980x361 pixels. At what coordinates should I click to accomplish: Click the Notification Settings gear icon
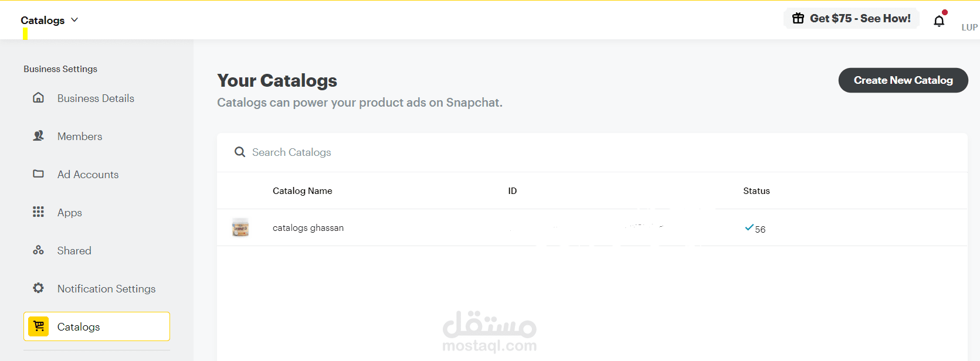38,288
